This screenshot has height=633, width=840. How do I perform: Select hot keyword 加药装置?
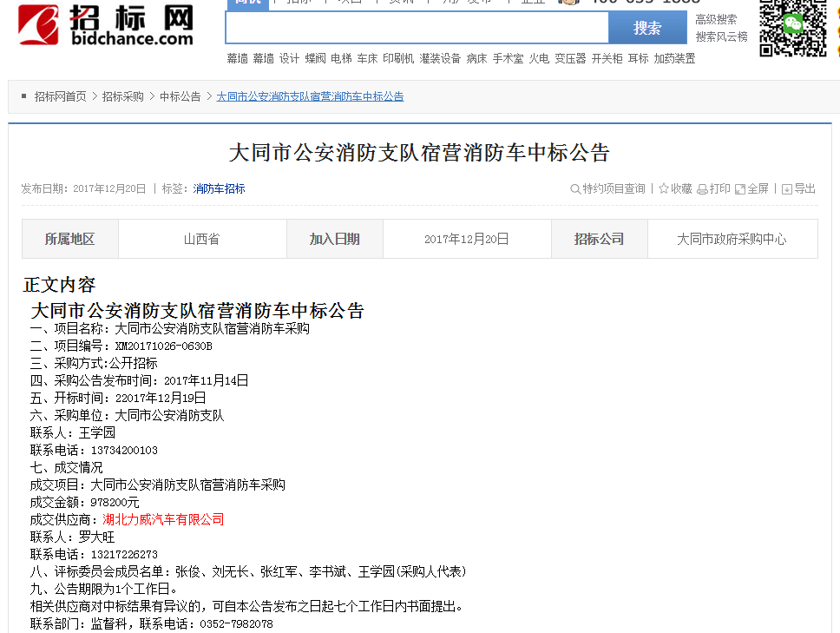pos(674,58)
